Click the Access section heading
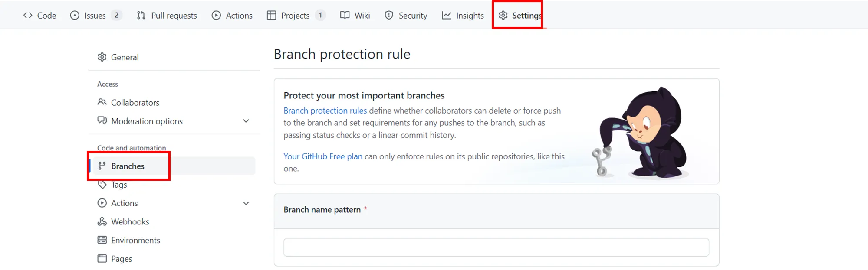868x270 pixels. (x=108, y=84)
